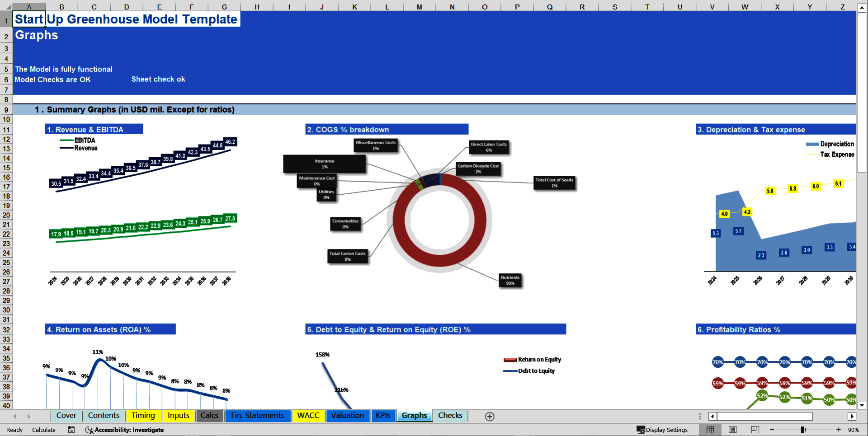
Task: Select the Revenue legend entry
Action: tap(79, 148)
